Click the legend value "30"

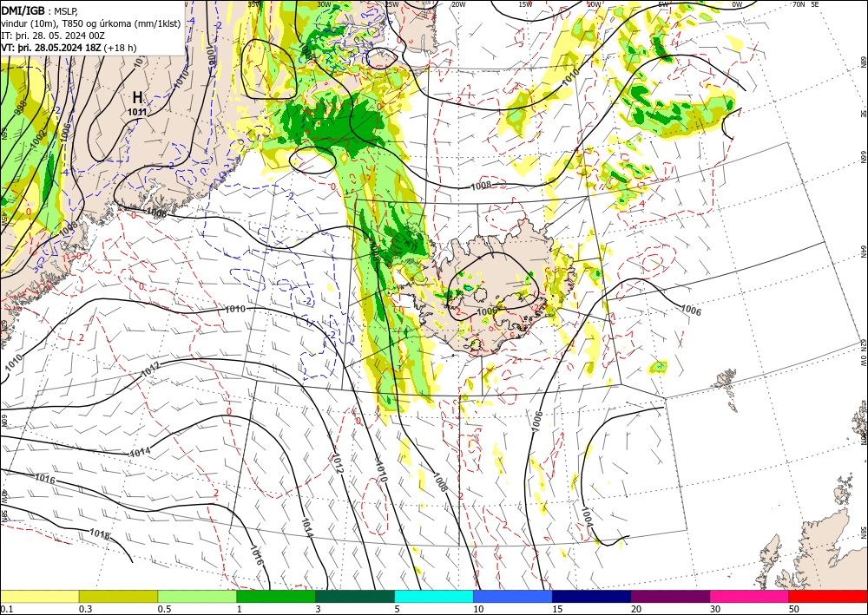coord(715,609)
